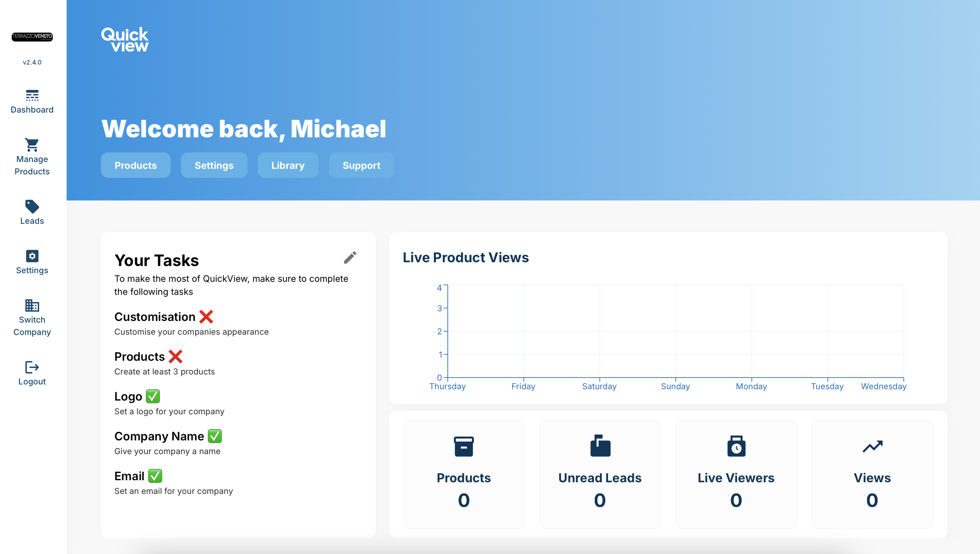Click the Switch Company building icon
Viewport: 980px width, 554px height.
(32, 305)
